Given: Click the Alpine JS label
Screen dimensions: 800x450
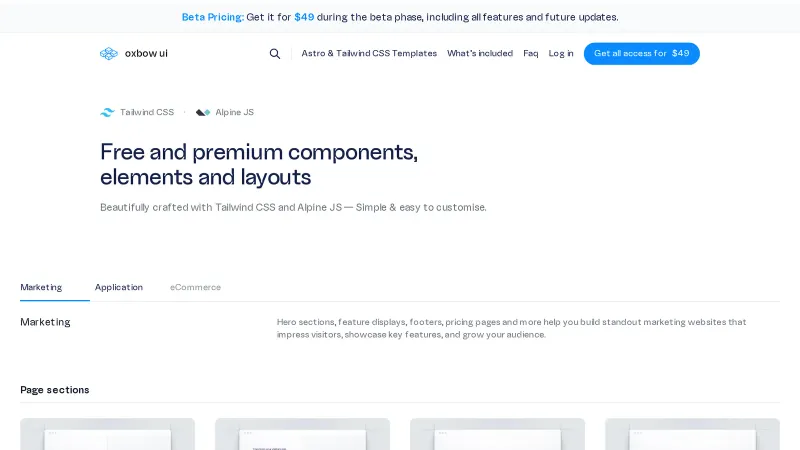Looking at the screenshot, I should point(235,113).
